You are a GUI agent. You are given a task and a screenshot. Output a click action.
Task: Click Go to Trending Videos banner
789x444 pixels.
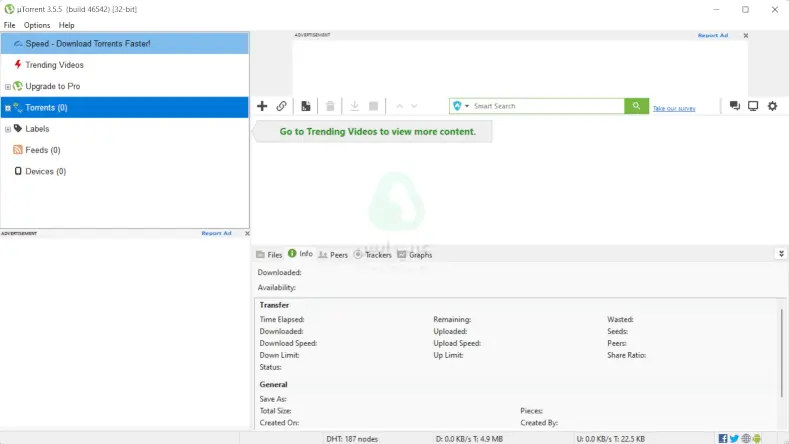pyautogui.click(x=377, y=131)
